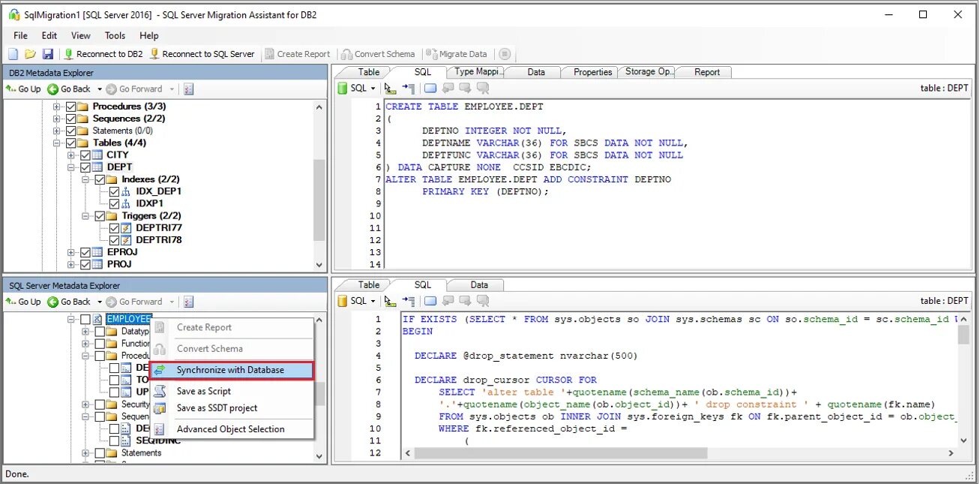Open the Tools menu
Viewport: 980px width, 484px height.
[115, 35]
